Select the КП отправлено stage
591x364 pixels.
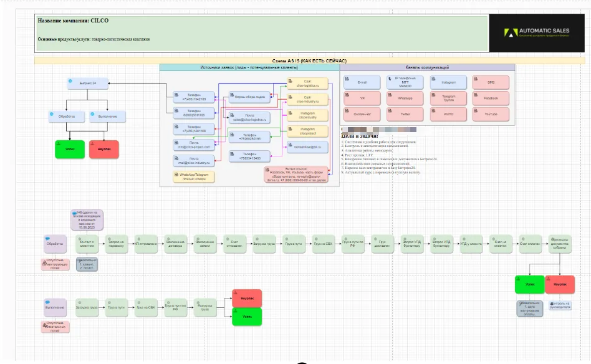coord(146,244)
